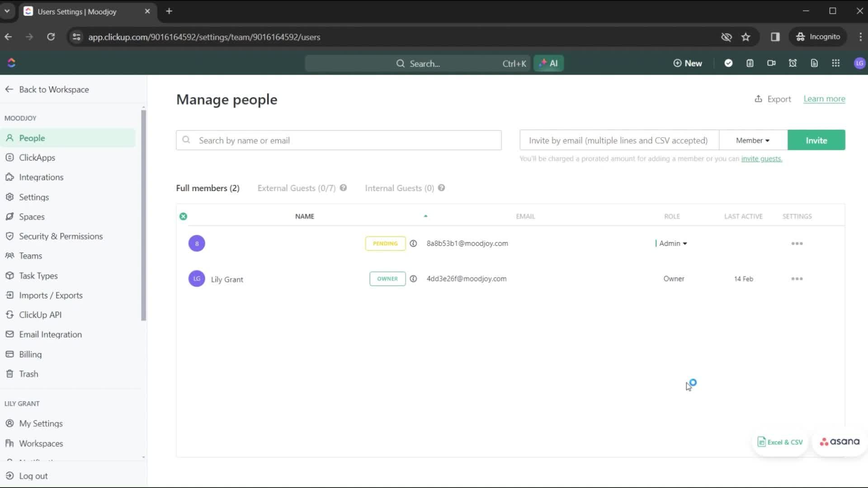Navigate to Integrations settings

coord(41,177)
